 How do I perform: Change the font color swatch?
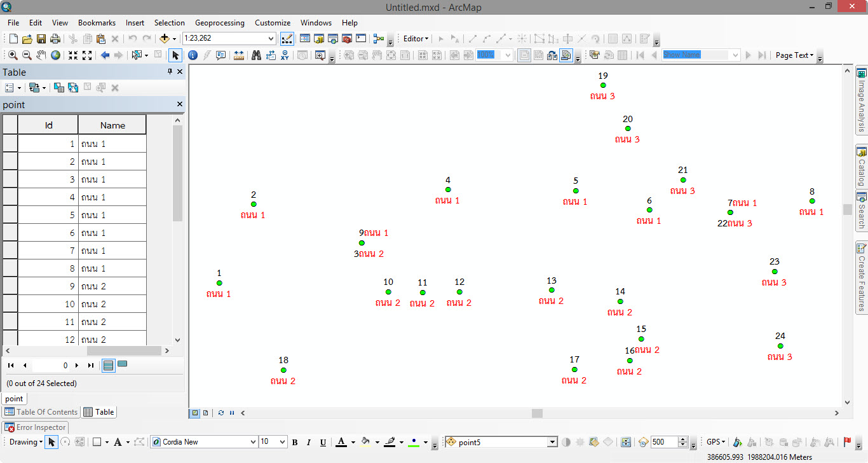[341, 442]
